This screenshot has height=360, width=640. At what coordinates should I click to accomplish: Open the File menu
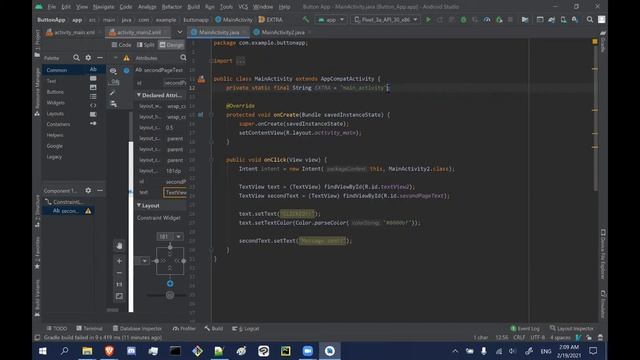[x=51, y=7]
